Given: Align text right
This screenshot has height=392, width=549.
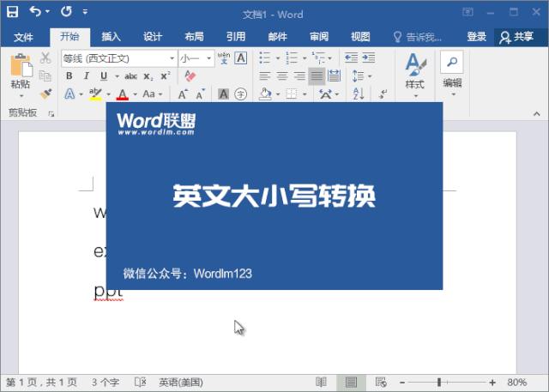Looking at the screenshot, I should pos(299,76).
